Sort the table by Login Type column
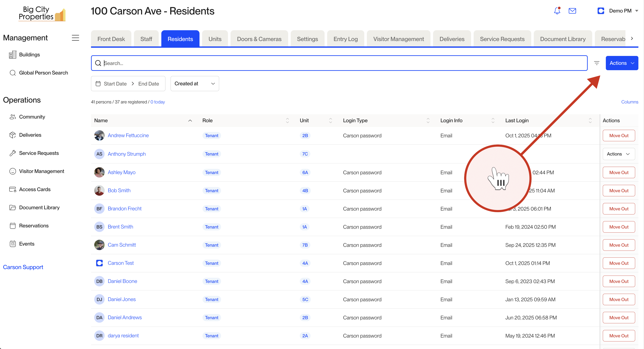The width and height of the screenshot is (644, 349). (x=428, y=121)
